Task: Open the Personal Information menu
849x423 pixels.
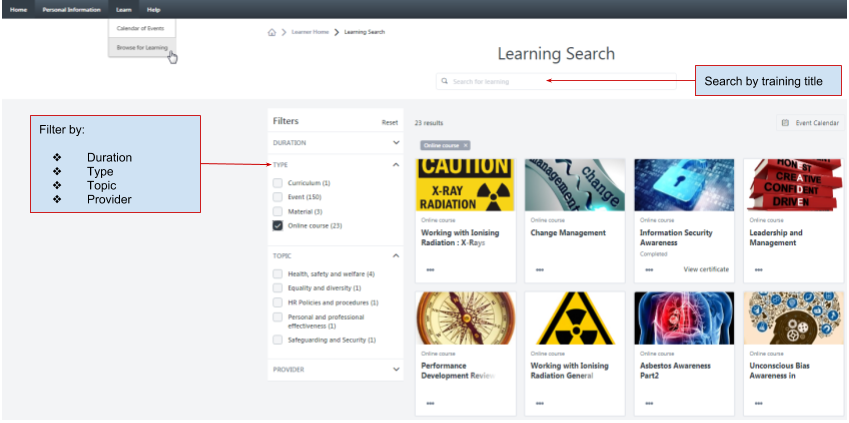Action: click(x=72, y=9)
